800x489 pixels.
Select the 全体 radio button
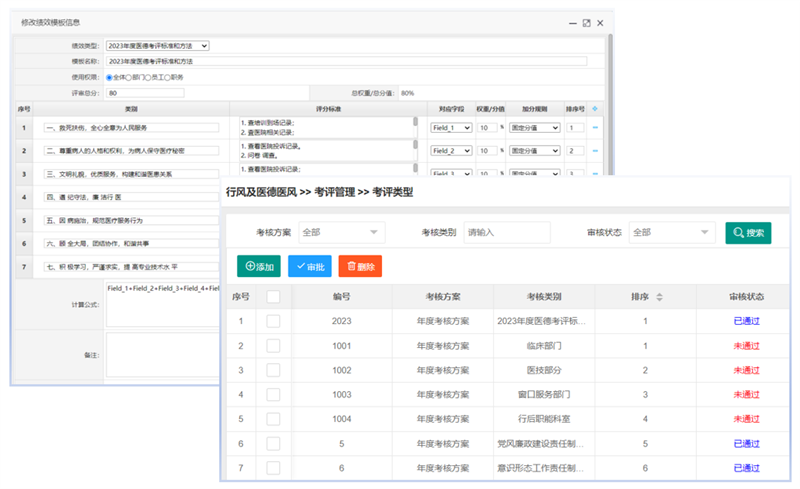110,76
